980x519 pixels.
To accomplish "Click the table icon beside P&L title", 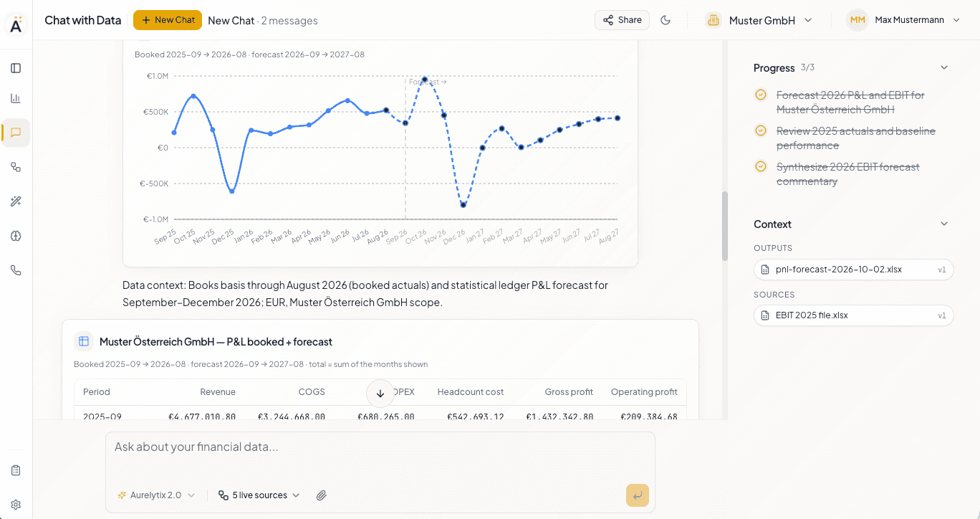I will click(84, 341).
